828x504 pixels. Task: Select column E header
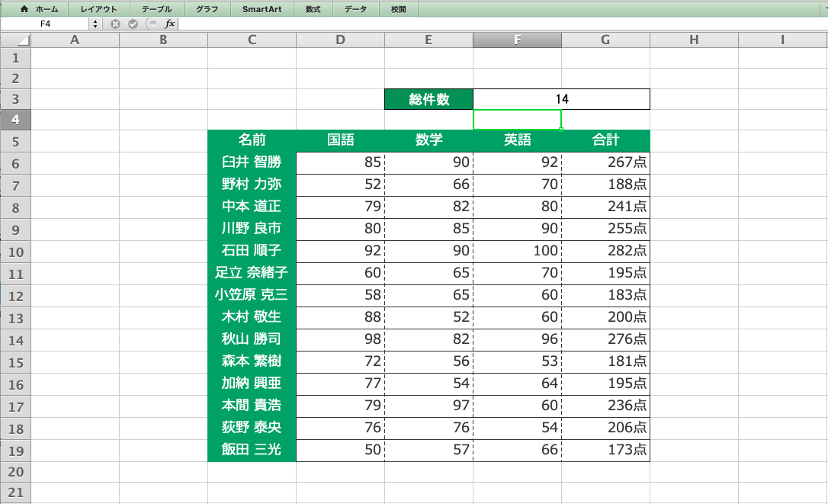pyautogui.click(x=428, y=40)
